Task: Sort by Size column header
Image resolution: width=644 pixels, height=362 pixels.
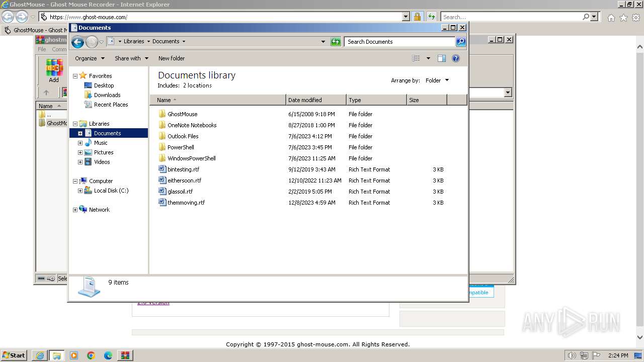Action: (x=427, y=100)
